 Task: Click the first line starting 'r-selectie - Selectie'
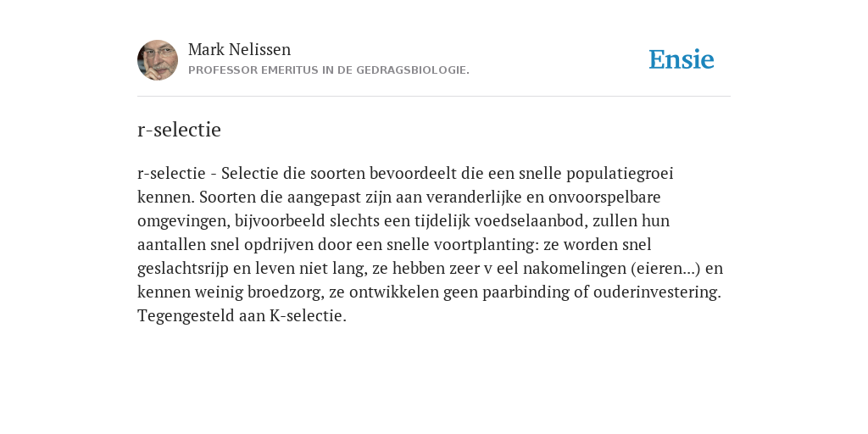(405, 174)
